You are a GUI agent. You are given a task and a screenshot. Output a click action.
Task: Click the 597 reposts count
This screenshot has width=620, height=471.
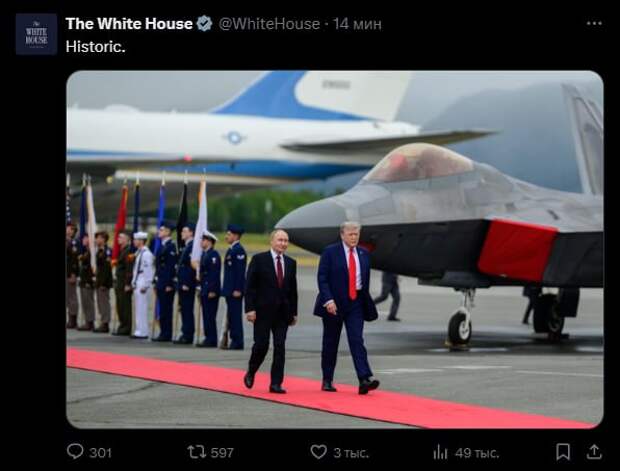(222, 452)
